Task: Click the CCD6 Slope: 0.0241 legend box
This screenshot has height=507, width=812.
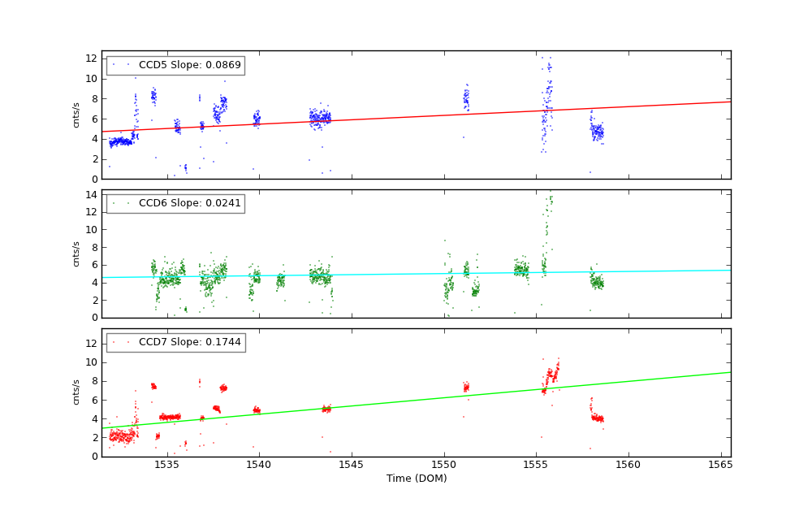Action: 175,203
